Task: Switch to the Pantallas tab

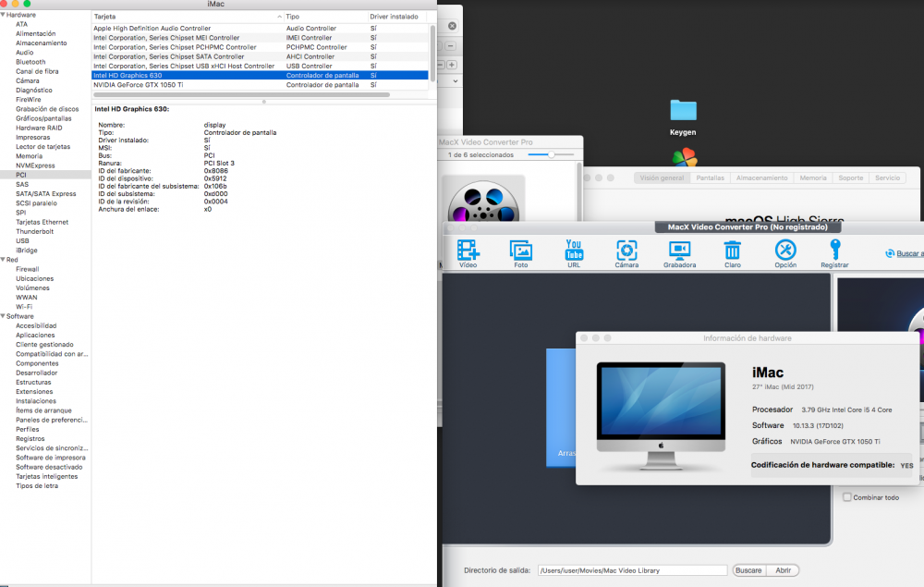Action: pyautogui.click(x=710, y=178)
